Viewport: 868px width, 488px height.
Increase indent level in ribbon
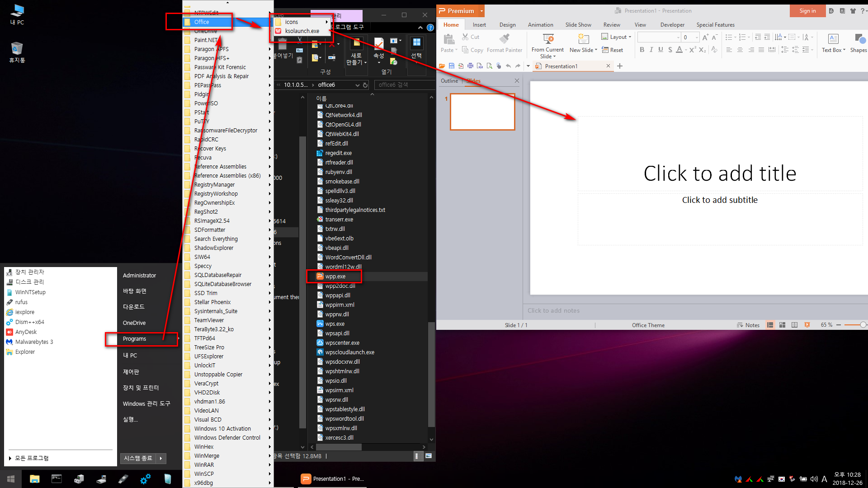(x=767, y=38)
